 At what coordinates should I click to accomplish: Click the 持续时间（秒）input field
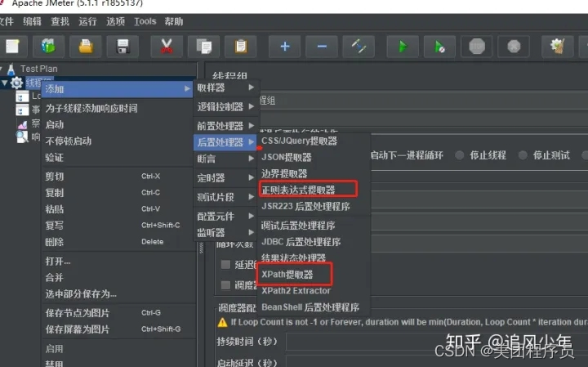(x=437, y=342)
